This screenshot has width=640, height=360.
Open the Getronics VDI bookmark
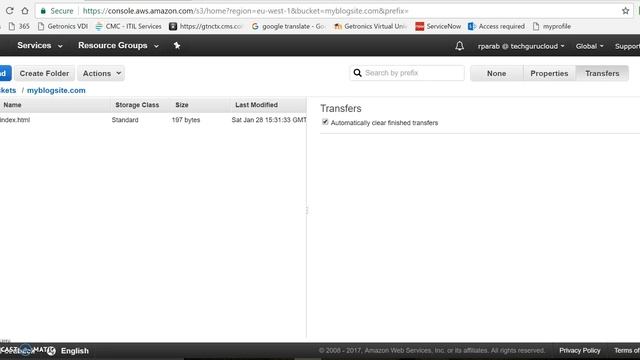[62, 27]
